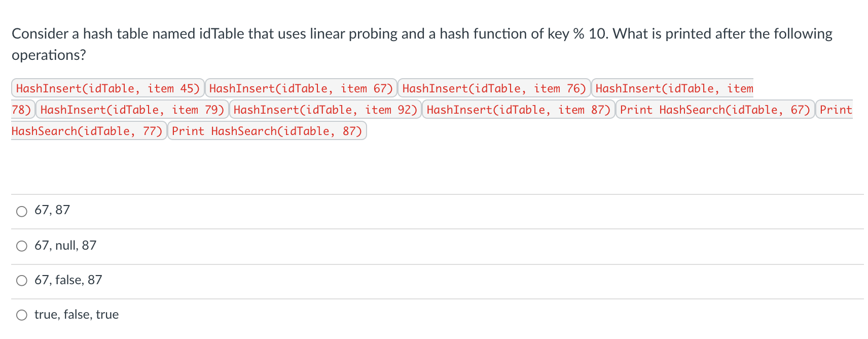This screenshot has height=339, width=868.
Task: Choose the "67, null, 87" radio option
Action: pos(22,246)
